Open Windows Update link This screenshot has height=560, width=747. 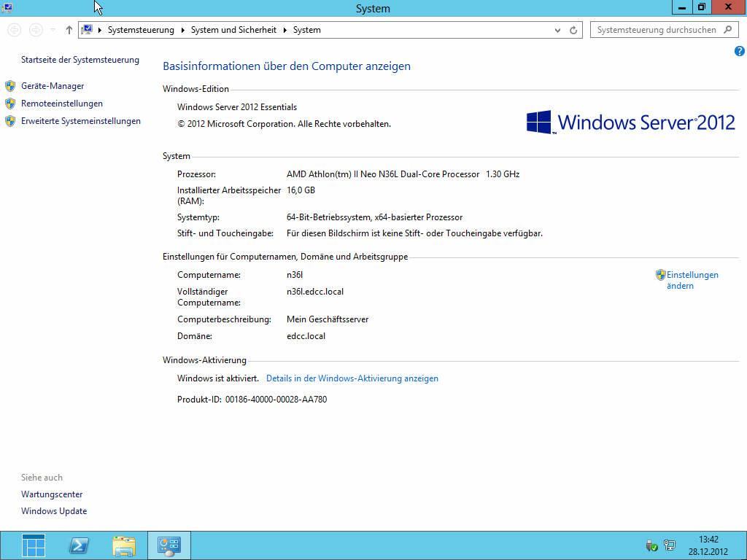click(54, 511)
